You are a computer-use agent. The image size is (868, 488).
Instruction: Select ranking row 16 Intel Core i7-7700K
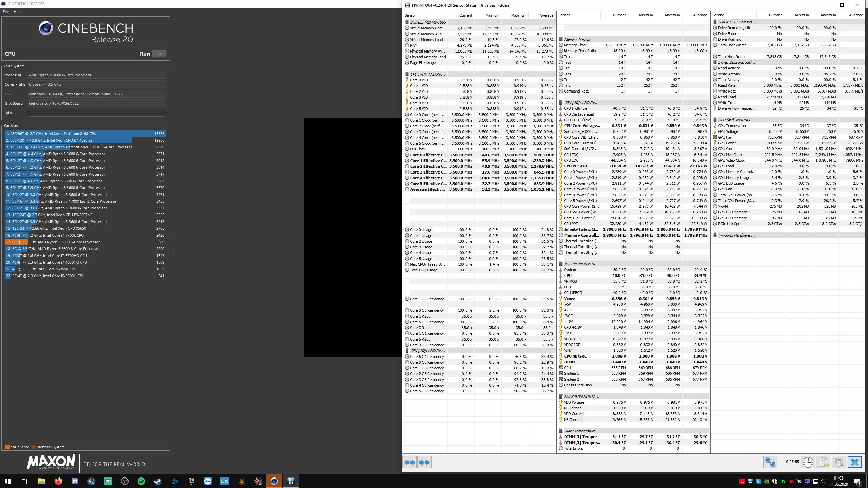85,235
